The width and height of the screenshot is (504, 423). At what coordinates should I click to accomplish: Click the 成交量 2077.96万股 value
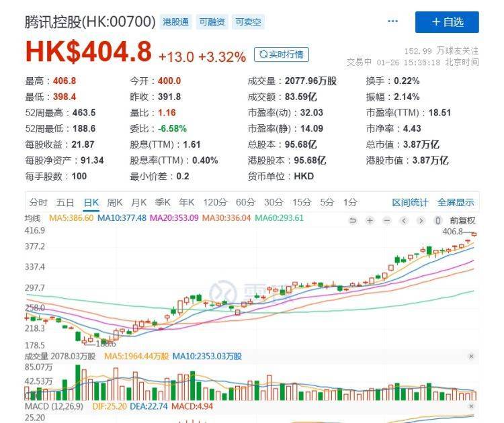[310, 81]
